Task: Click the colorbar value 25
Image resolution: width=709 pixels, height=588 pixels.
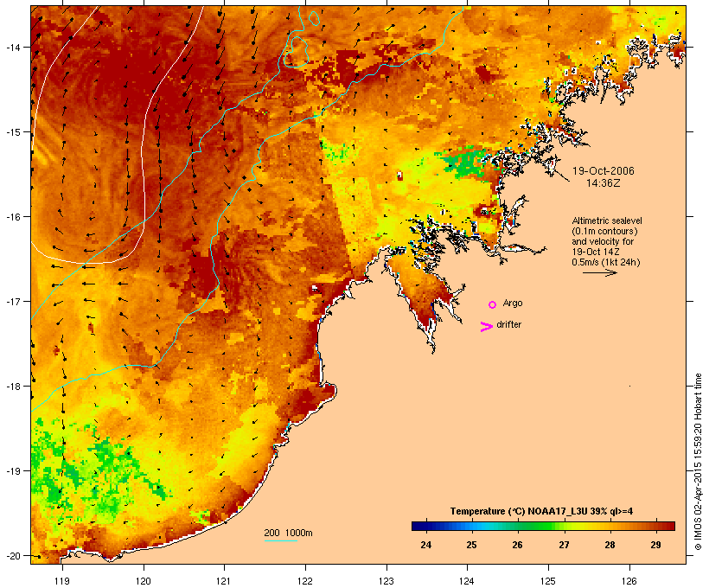Action: point(471,545)
